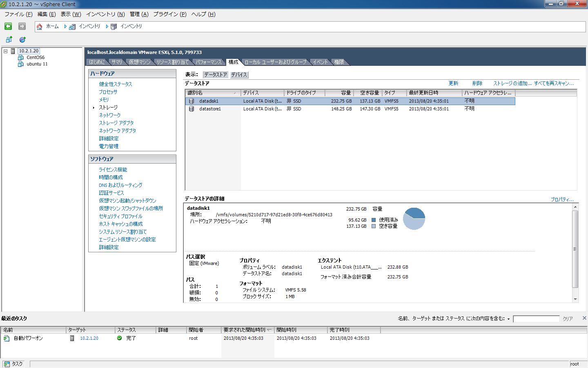Select the datastore1 row's 148.25 GB capacity

341,109
